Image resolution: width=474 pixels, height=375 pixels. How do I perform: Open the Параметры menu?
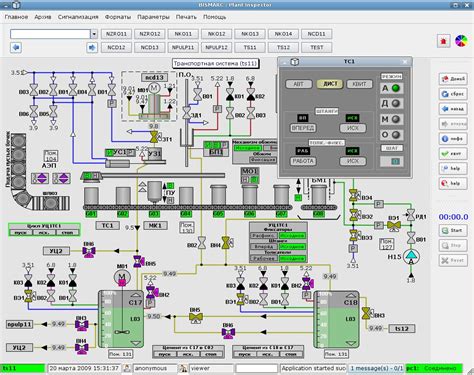click(x=153, y=17)
